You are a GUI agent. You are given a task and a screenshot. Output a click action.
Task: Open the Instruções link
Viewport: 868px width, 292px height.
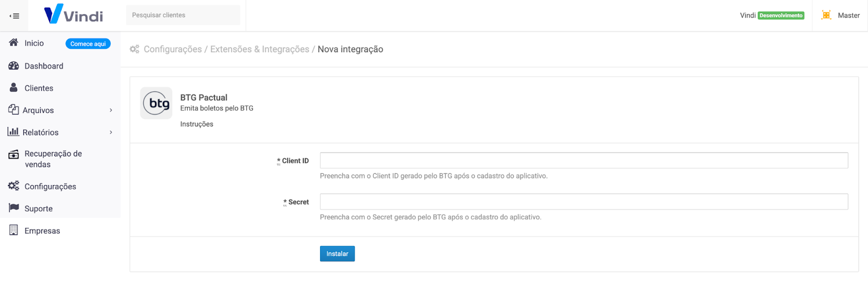pyautogui.click(x=196, y=124)
